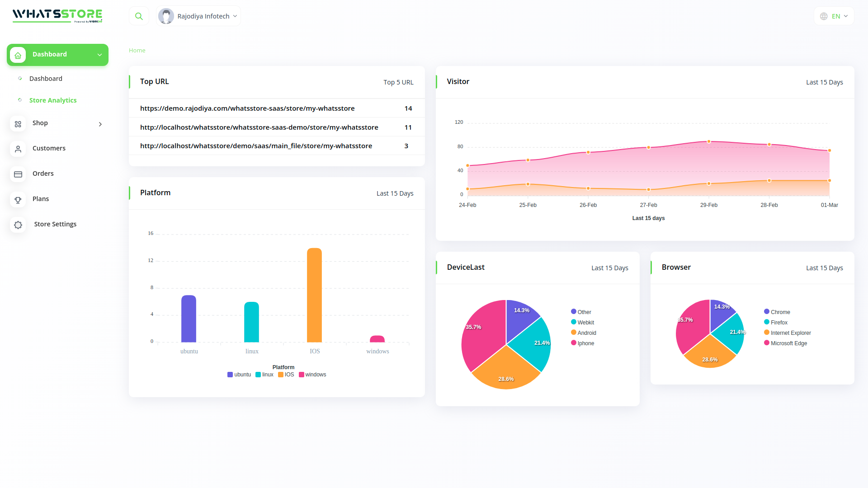Click the windows pink legend swatch
The width and height of the screenshot is (868, 488).
[302, 375]
